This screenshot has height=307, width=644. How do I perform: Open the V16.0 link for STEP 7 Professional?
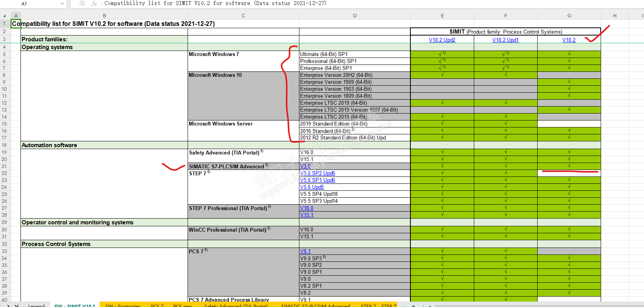click(307, 208)
